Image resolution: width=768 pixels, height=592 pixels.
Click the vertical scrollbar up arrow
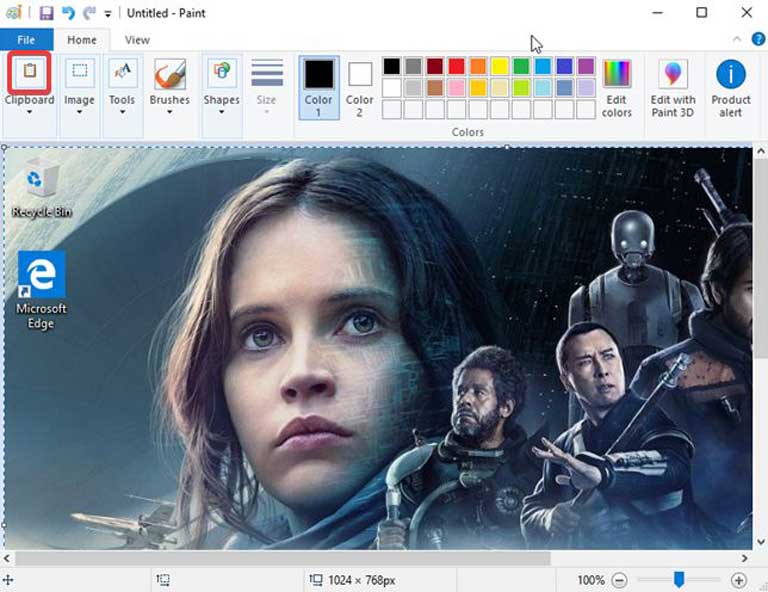tap(761, 152)
